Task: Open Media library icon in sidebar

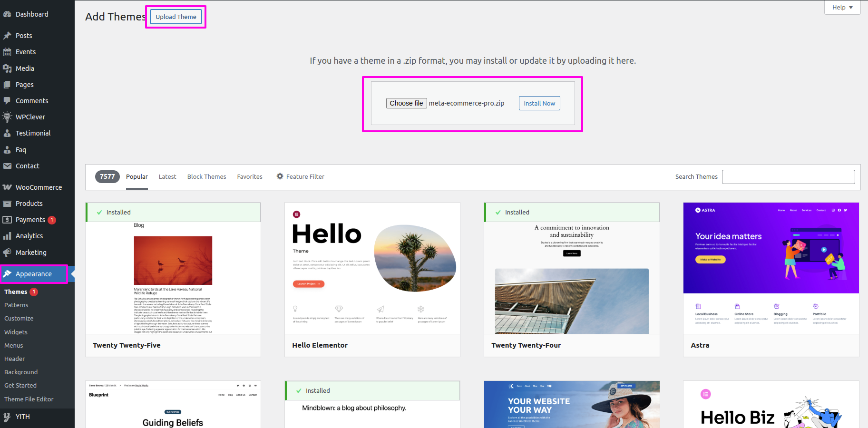Action: pos(7,68)
